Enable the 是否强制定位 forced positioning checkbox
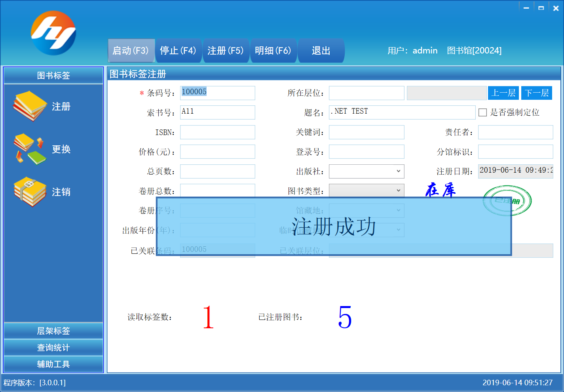The width and height of the screenshot is (564, 392). (482, 112)
